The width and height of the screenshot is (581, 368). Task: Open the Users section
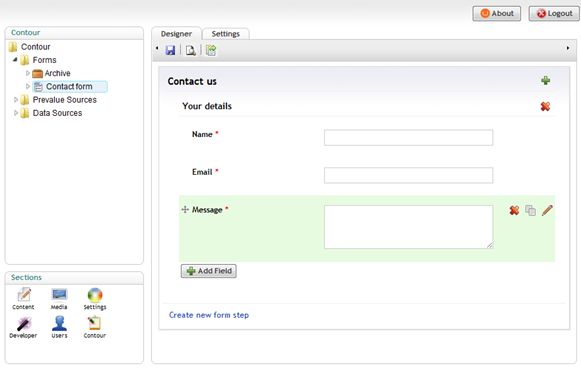59,327
